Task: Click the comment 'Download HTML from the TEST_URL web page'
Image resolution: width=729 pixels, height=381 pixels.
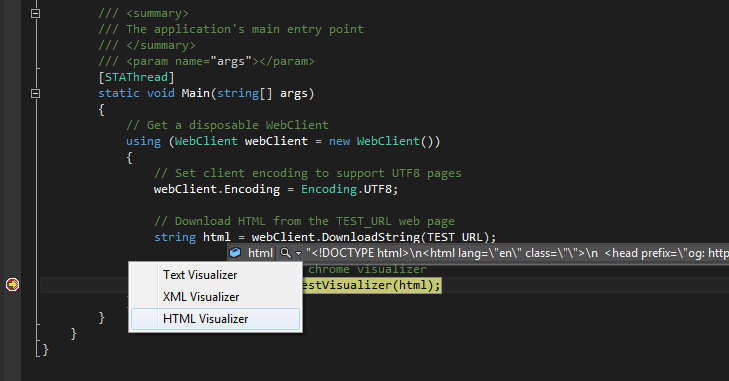Action: (x=305, y=221)
